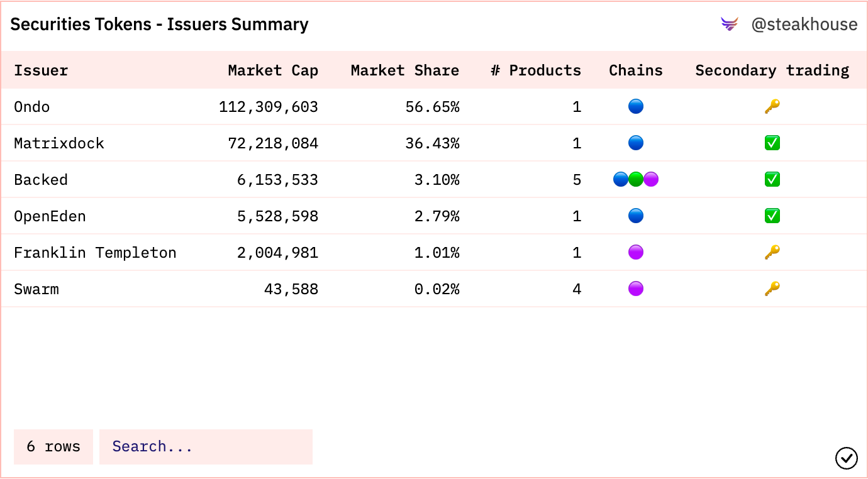Select the Matrixdock issuer cell
This screenshot has height=479, width=868.
click(x=59, y=143)
